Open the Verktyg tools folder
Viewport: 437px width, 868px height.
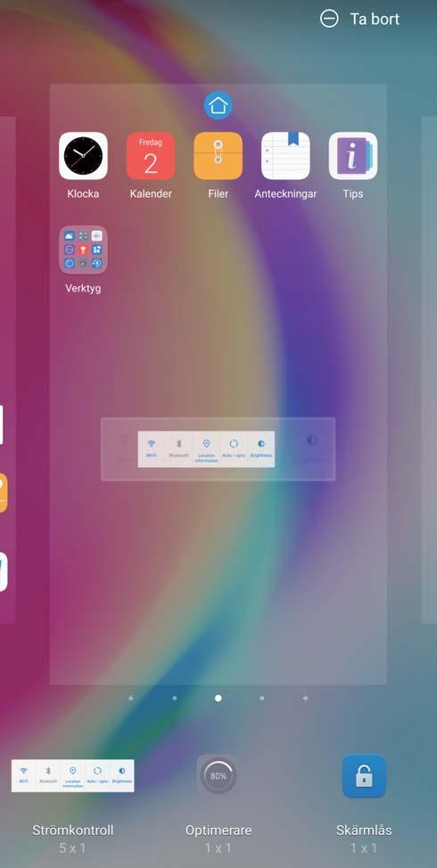[x=83, y=250]
